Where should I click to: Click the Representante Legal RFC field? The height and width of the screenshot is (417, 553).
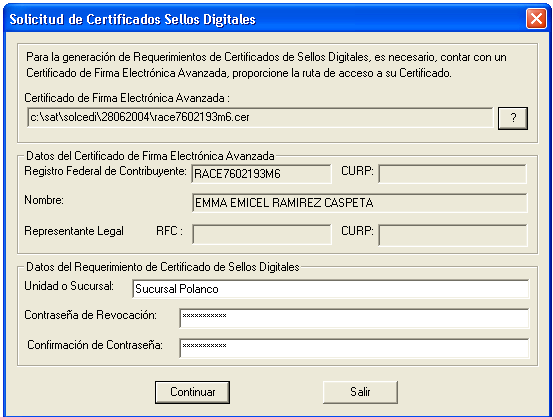coord(262,234)
